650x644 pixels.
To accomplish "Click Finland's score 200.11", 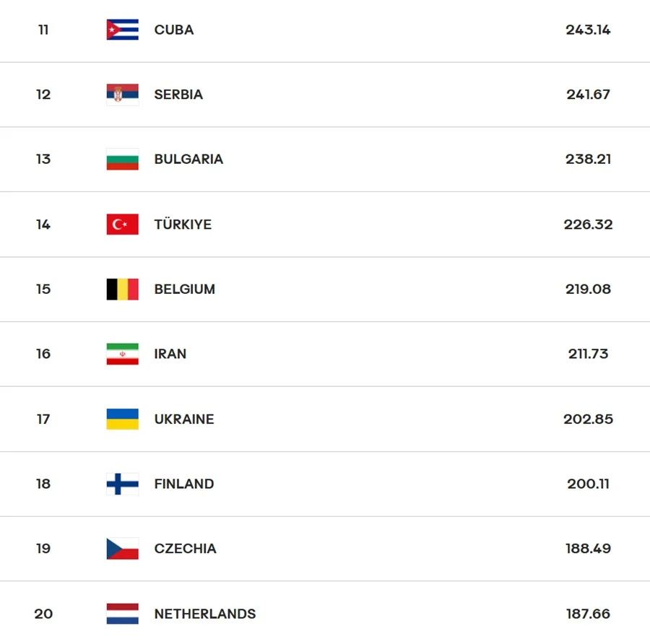I will pyautogui.click(x=588, y=484).
